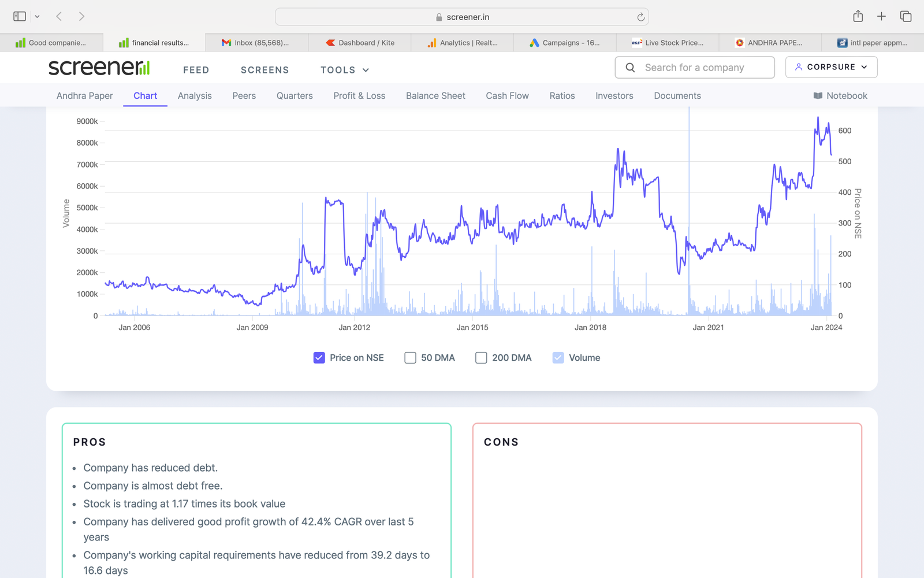Go back with the browser back arrow
Screen dimensions: 924x578
pos(59,16)
